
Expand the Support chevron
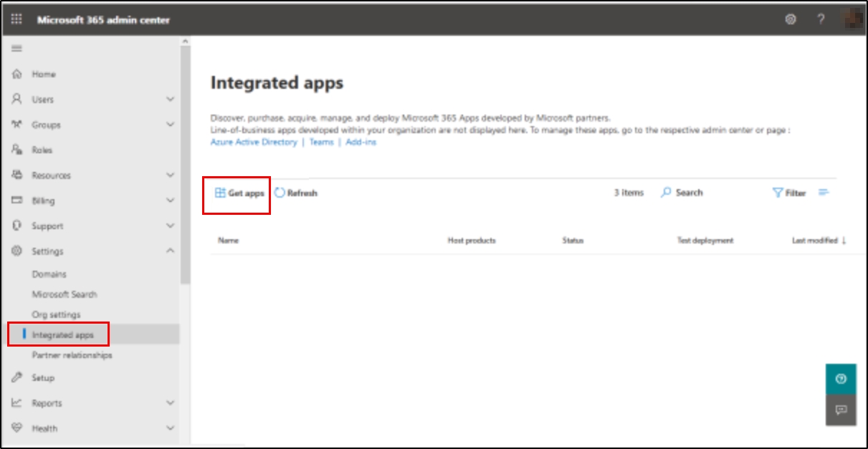[170, 226]
